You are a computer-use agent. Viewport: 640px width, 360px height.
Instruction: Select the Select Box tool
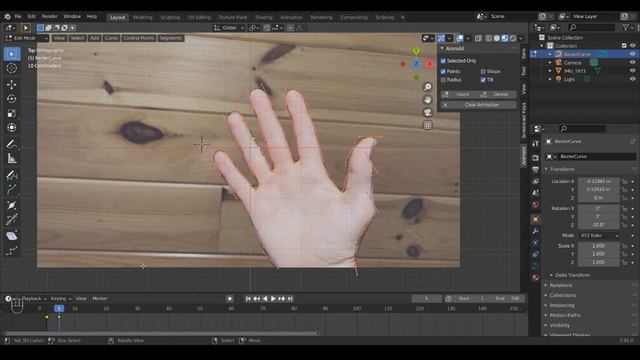pos(12,54)
